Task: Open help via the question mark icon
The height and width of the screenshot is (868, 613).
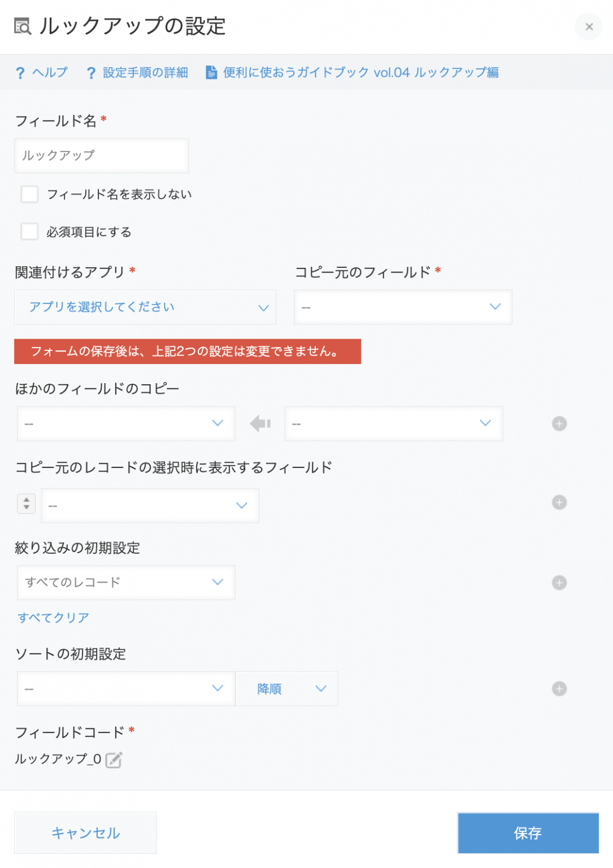Action: coord(21,72)
